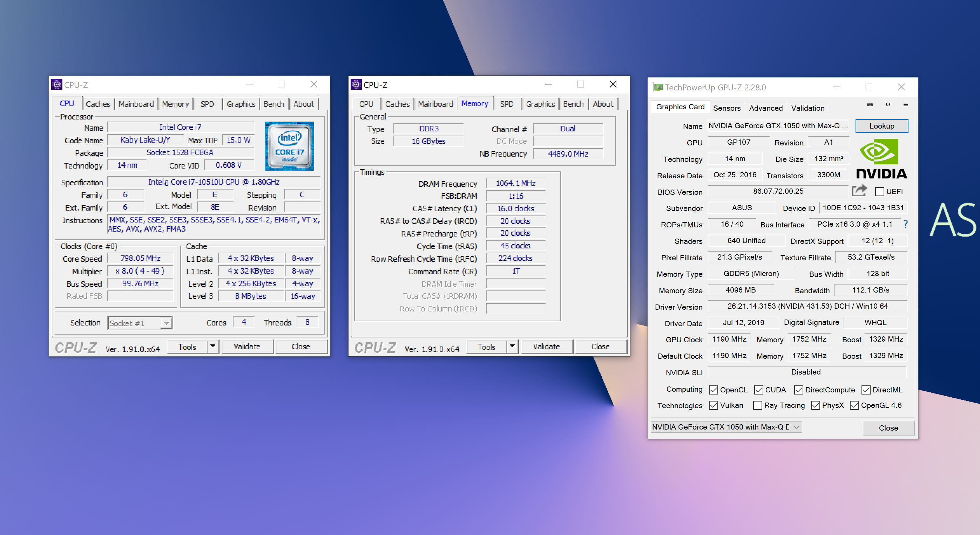Screen dimensions: 980x535
Task: Switch to Sensors tab in GPU-Z
Action: pyautogui.click(x=726, y=108)
